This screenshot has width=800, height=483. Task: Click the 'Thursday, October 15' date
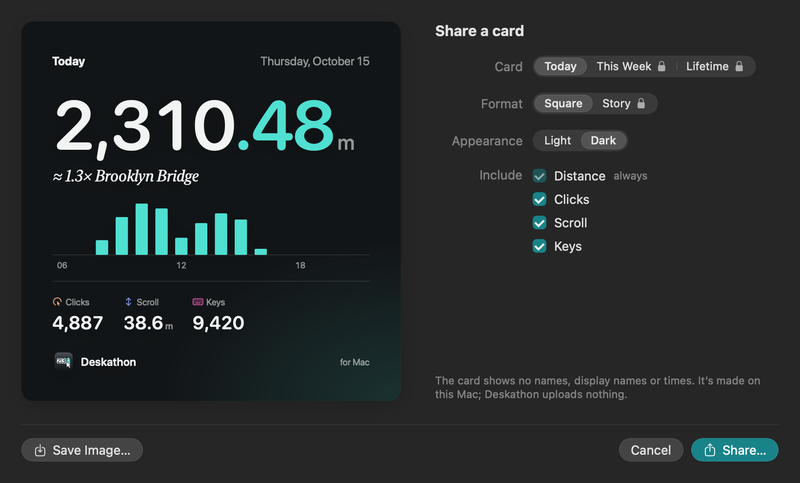315,61
